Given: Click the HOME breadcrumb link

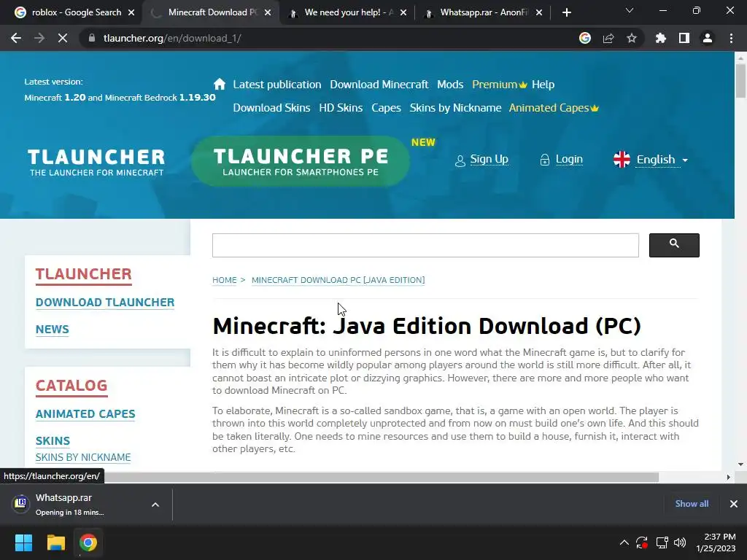Looking at the screenshot, I should [225, 280].
